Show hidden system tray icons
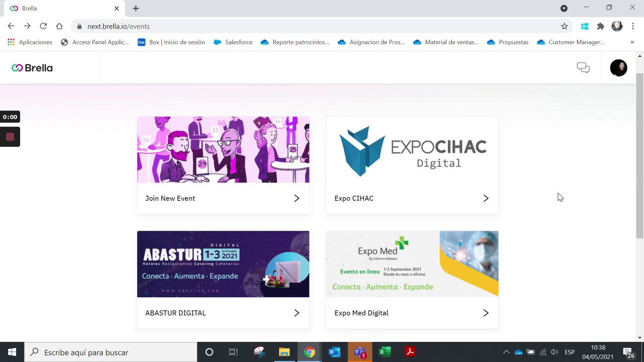 point(506,352)
